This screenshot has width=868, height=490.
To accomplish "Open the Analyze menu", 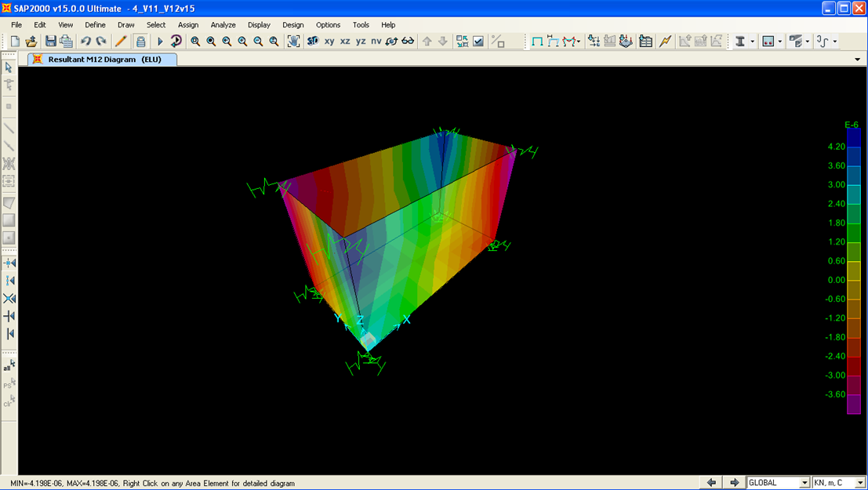I will (x=223, y=25).
